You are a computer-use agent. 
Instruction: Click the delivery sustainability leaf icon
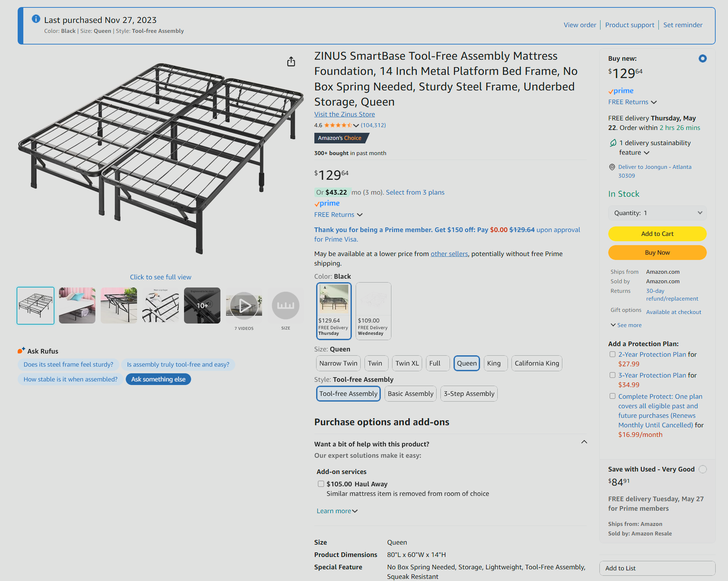click(613, 143)
